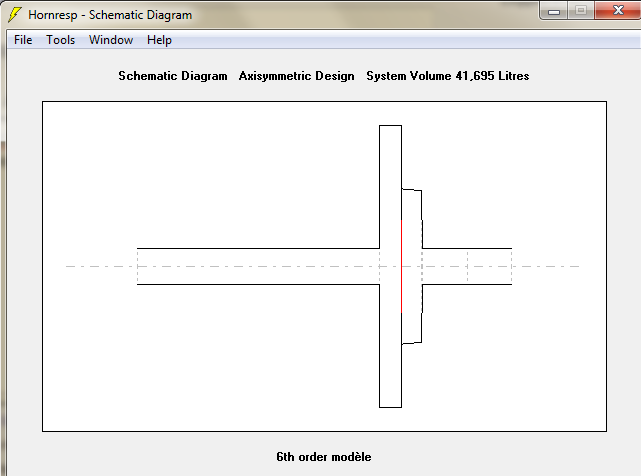
Task: Minimize the Hornresp Schematic Diagram window
Action: (x=554, y=11)
